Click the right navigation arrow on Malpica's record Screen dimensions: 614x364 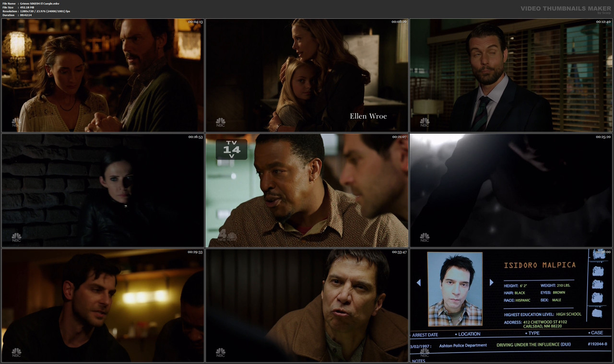point(491,282)
